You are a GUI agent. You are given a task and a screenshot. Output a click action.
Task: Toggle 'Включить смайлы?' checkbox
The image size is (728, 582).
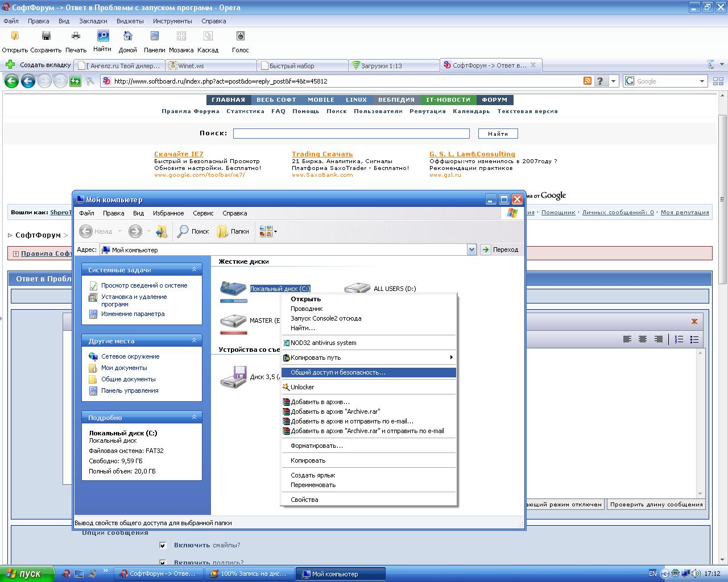pos(163,545)
